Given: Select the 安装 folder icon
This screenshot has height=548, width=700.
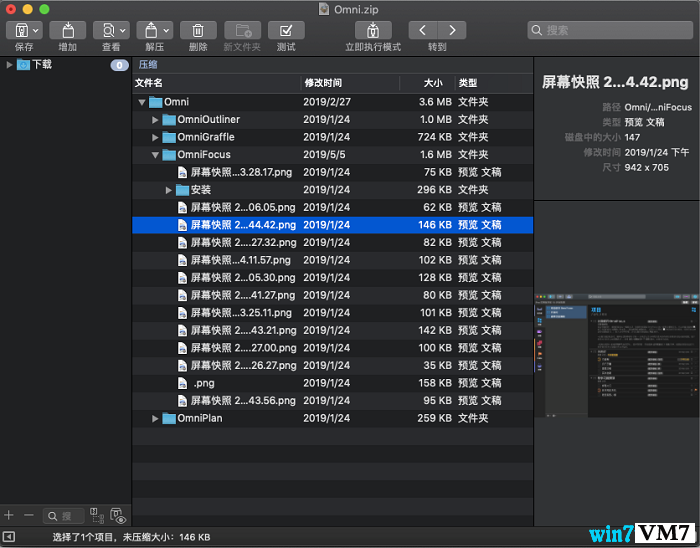Looking at the screenshot, I should (182, 190).
